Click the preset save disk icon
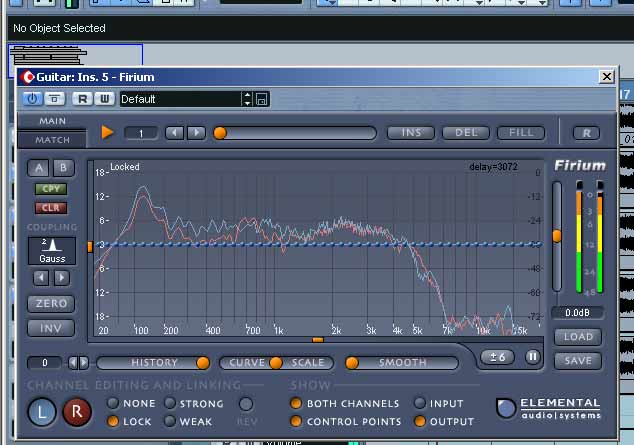This screenshot has height=445, width=634. (262, 99)
